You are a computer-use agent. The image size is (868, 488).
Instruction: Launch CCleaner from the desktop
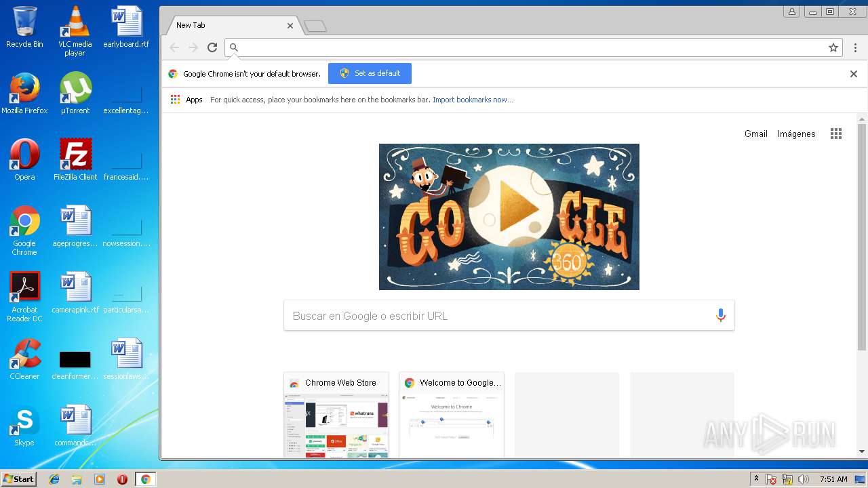24,359
